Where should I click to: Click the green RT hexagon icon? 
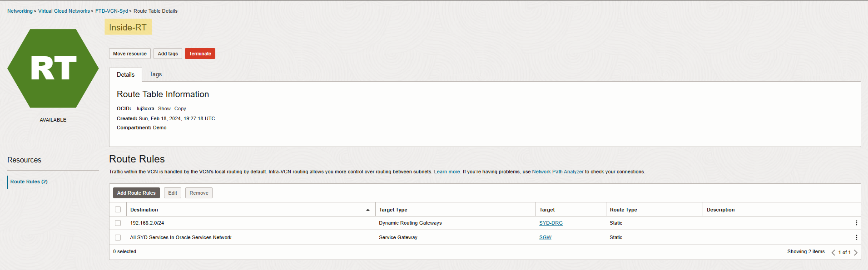53,69
